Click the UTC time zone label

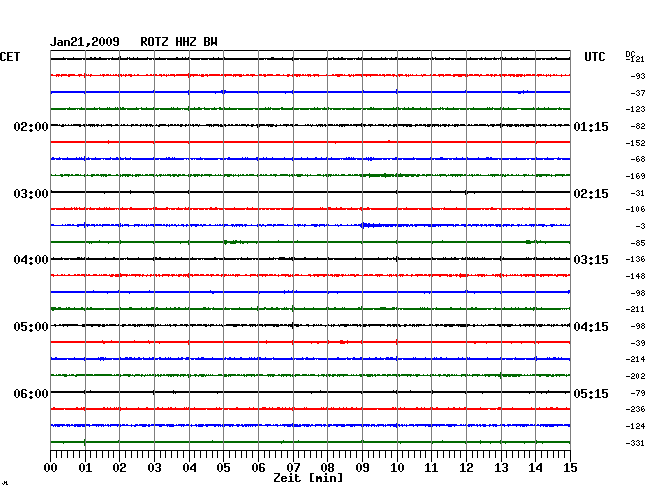594,57
